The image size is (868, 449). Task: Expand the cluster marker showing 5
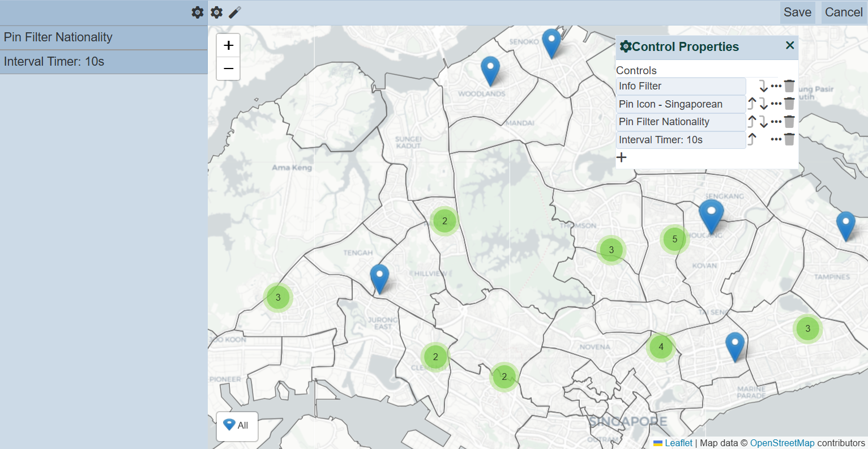[674, 239]
